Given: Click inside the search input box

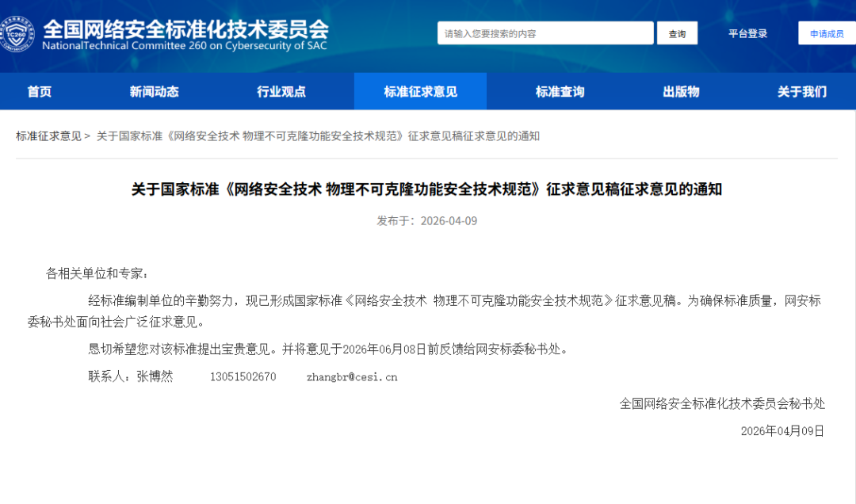Looking at the screenshot, I should 545,32.
